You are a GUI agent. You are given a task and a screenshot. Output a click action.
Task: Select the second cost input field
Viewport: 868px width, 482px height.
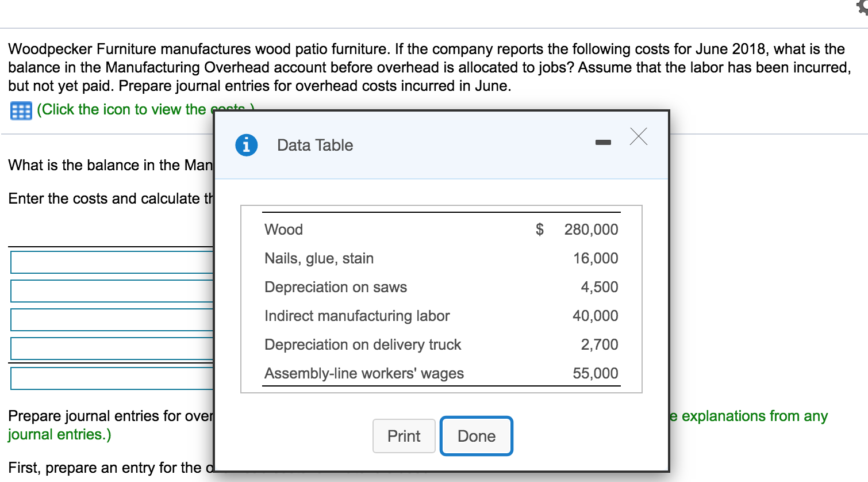(x=112, y=291)
